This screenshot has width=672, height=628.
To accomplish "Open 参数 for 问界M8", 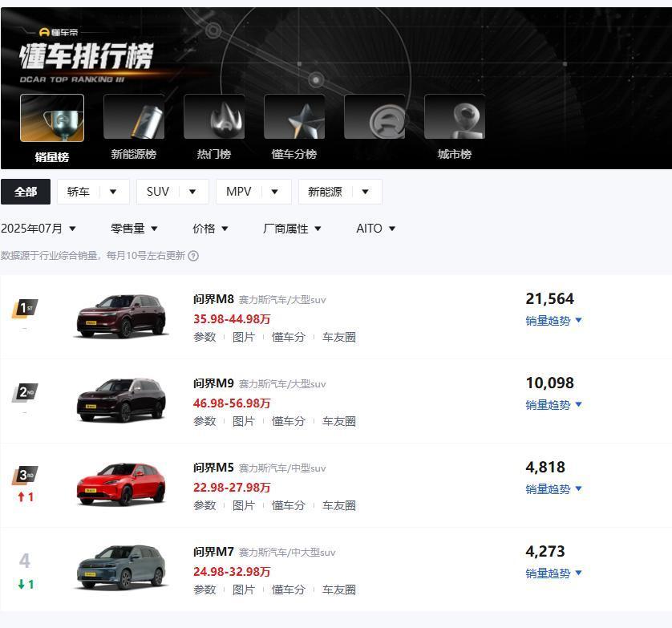I will [x=204, y=337].
